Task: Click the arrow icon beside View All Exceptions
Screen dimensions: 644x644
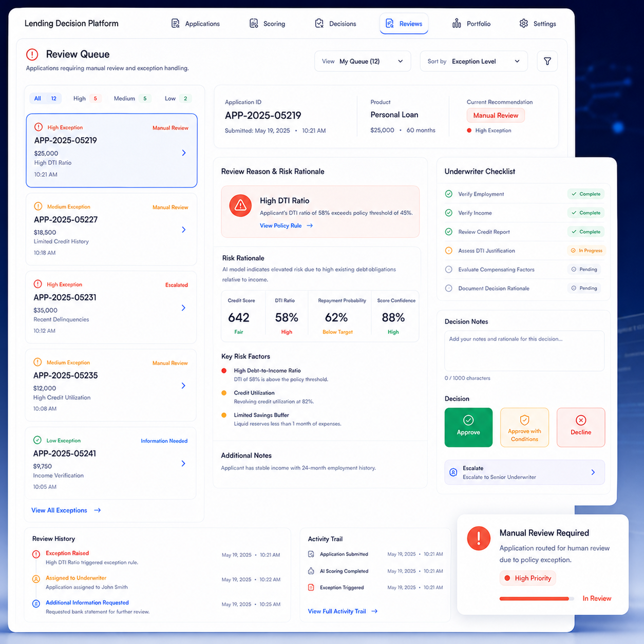Action: pyautogui.click(x=97, y=510)
